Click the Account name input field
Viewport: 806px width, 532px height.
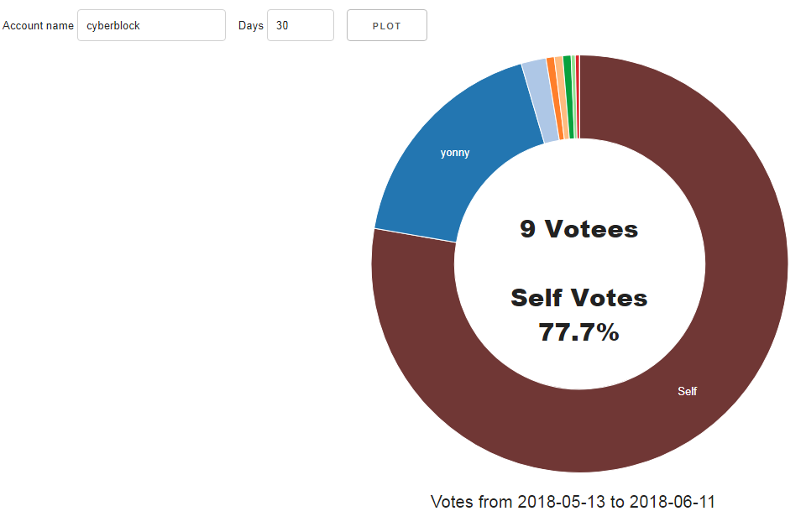click(151, 25)
